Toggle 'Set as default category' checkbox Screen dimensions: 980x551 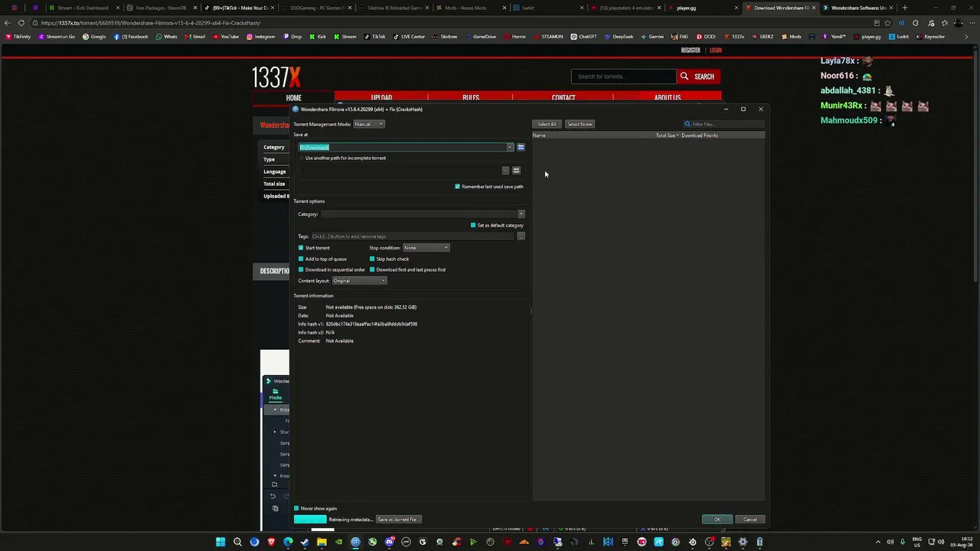pos(473,226)
